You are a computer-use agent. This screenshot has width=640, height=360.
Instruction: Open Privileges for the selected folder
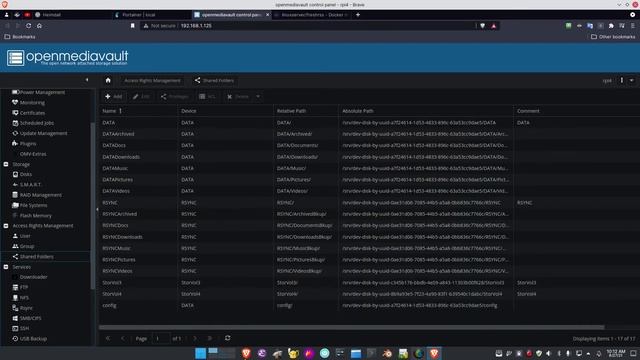pos(175,97)
